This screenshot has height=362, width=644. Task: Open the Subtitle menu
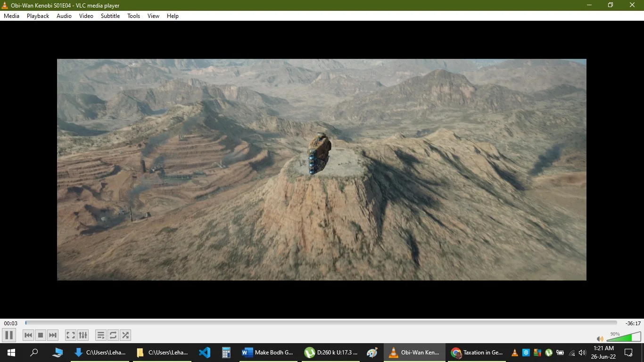tap(110, 16)
